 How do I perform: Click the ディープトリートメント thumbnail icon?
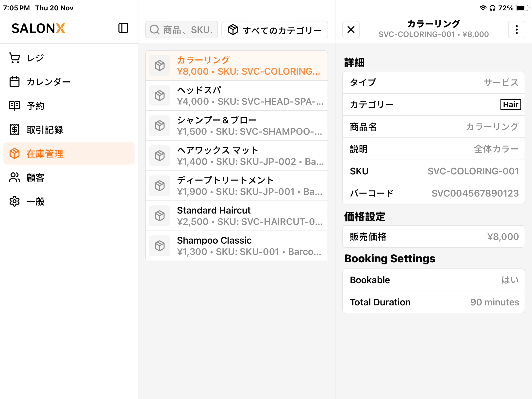point(159,186)
